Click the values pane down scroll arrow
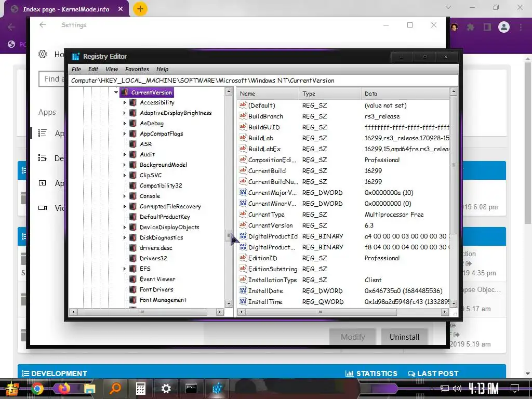The width and height of the screenshot is (532, 399). click(453, 303)
